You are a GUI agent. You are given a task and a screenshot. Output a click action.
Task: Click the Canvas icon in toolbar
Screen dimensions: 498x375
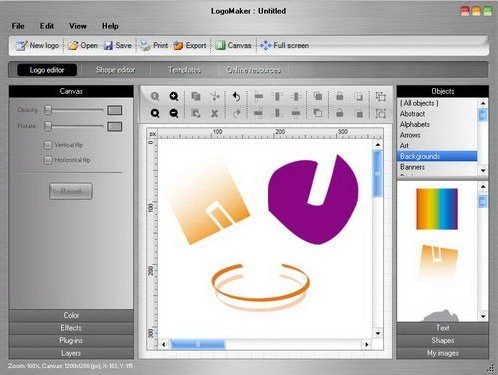coord(220,45)
